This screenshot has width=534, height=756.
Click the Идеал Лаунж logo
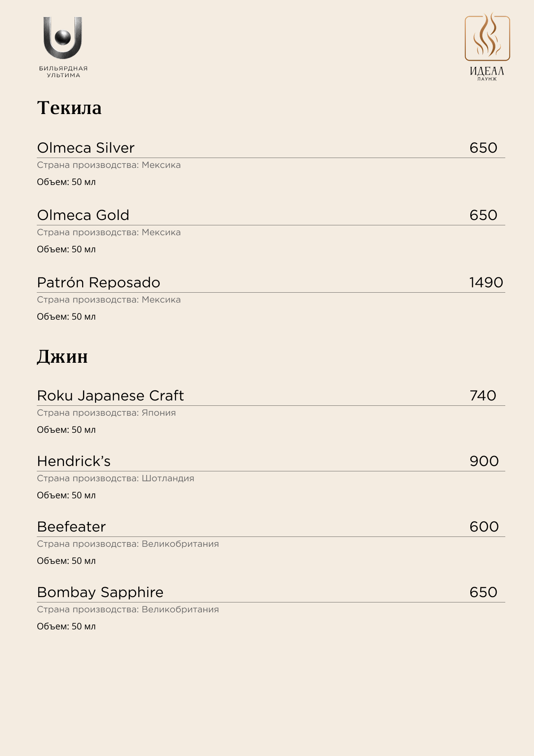[487, 47]
